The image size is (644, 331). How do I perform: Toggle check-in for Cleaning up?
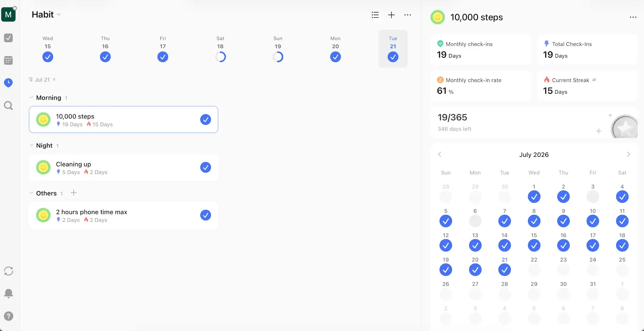pos(205,167)
